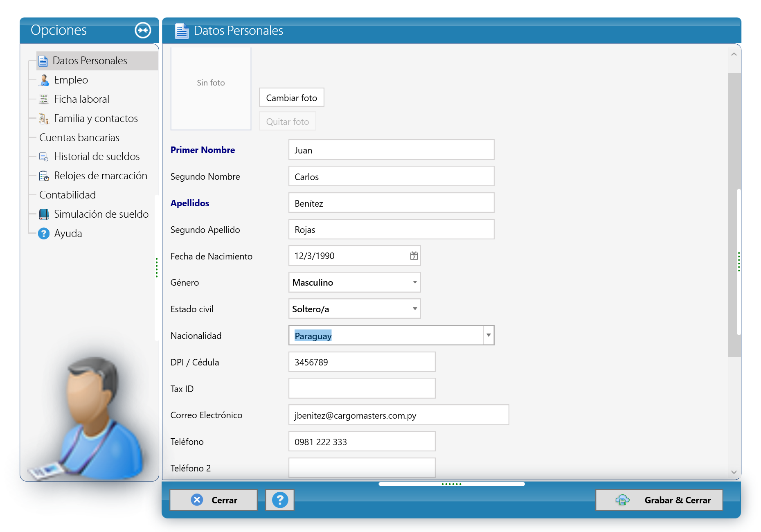Click the blue help question mark button
The width and height of the screenshot is (761, 532).
pos(280,500)
